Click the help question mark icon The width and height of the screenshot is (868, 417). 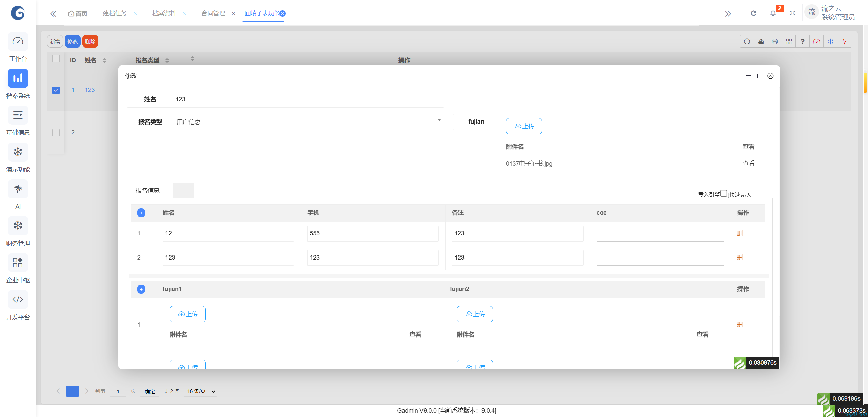[803, 42]
